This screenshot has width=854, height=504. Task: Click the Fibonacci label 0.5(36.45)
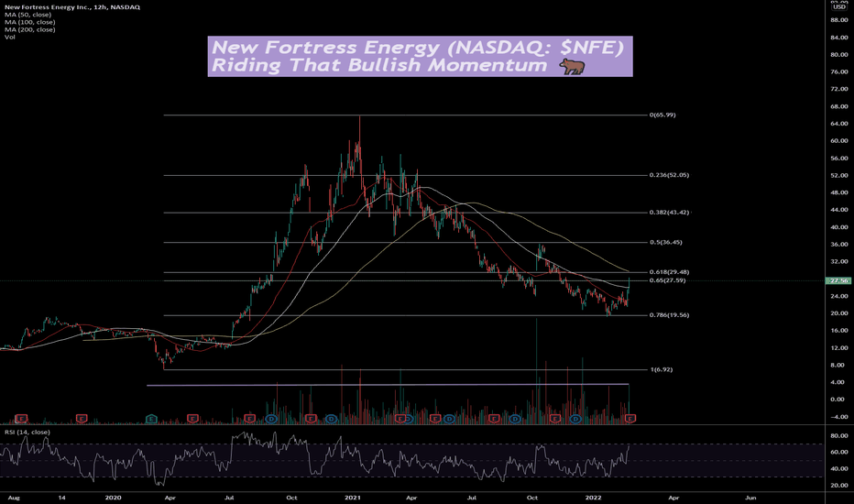tap(665, 242)
